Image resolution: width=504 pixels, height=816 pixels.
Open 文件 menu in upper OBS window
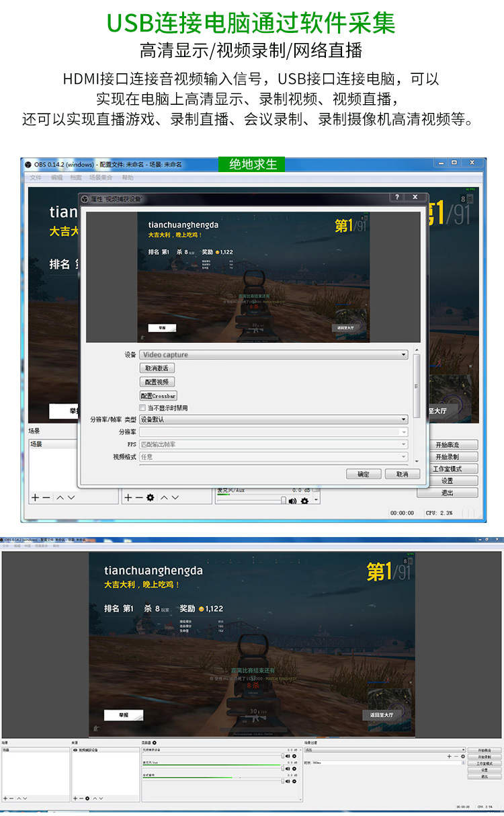[36, 177]
